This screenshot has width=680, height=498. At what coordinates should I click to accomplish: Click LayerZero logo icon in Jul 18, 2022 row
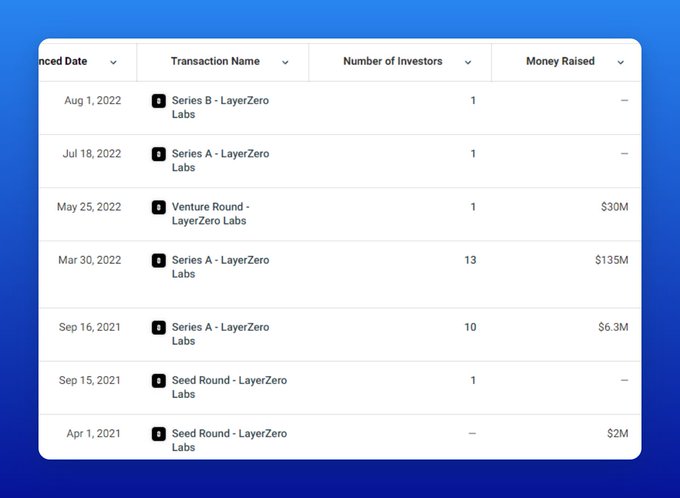coord(158,154)
